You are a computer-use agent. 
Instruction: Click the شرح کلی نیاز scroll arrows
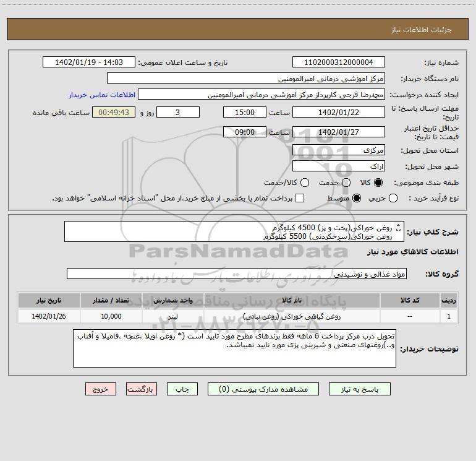tap(399, 228)
